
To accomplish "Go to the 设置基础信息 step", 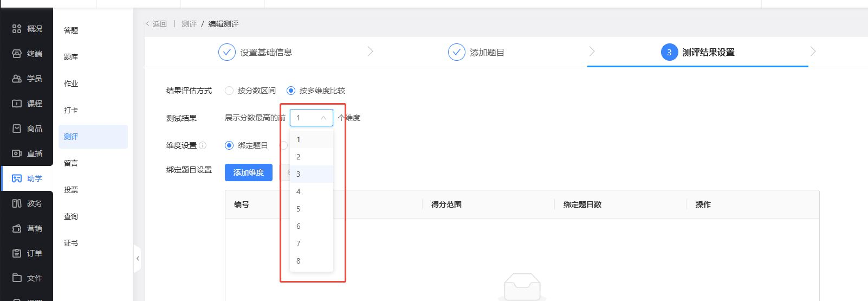I will tap(256, 52).
